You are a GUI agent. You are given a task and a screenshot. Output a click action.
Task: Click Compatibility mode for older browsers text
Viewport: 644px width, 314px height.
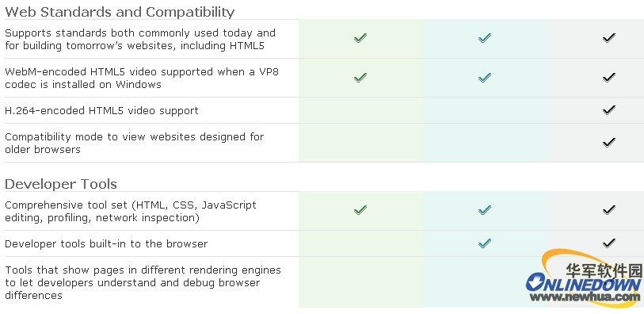(x=134, y=143)
